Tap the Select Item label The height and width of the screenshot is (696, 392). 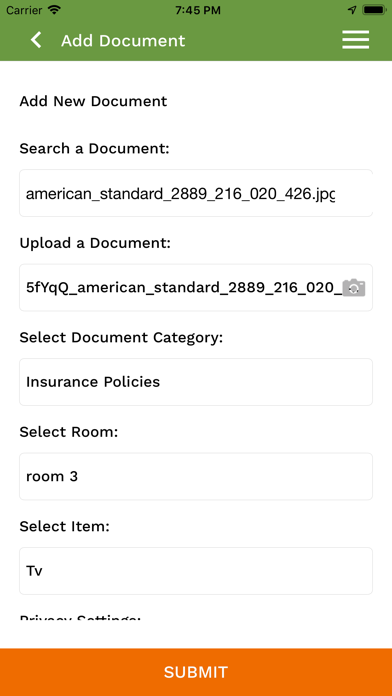64,526
